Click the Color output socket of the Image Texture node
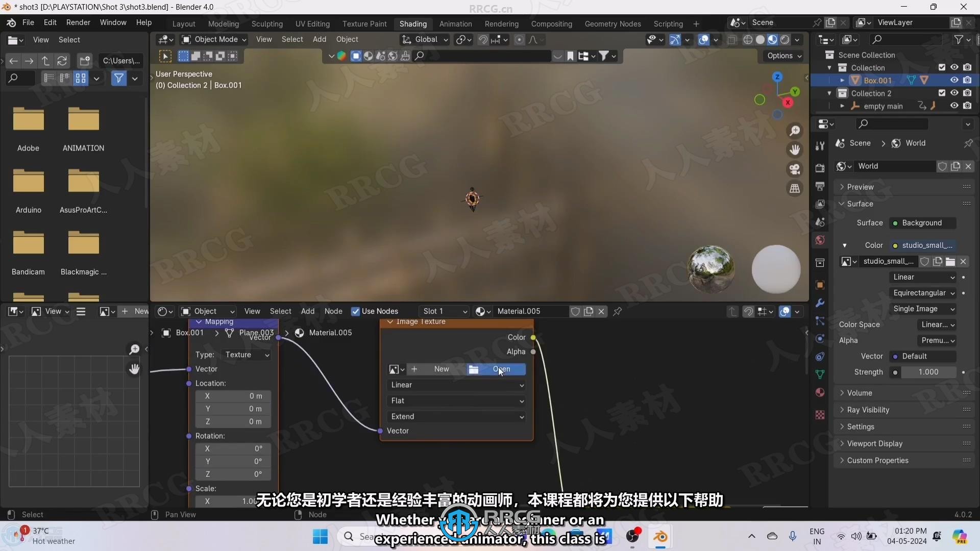The image size is (980, 551). [533, 338]
